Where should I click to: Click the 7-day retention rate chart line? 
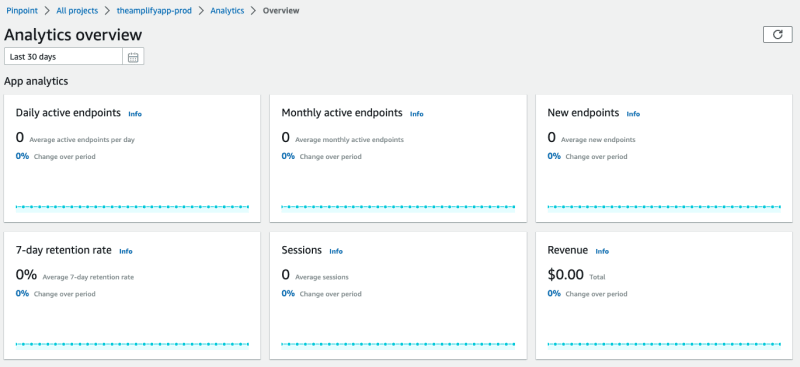click(x=132, y=344)
